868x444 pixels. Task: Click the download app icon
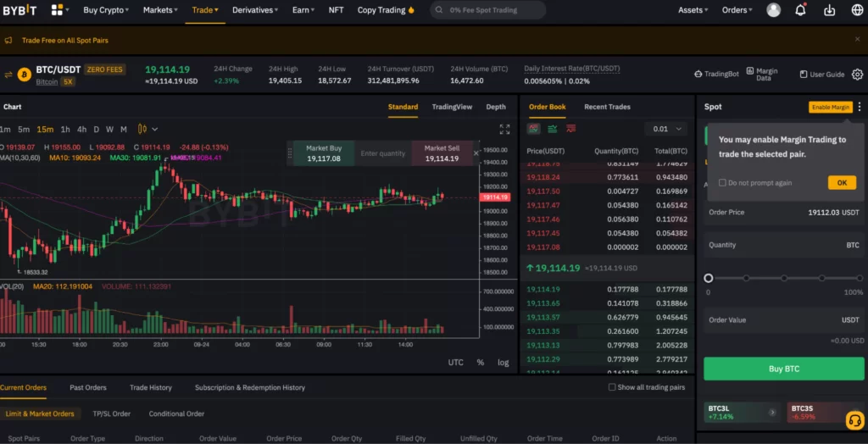click(x=829, y=10)
